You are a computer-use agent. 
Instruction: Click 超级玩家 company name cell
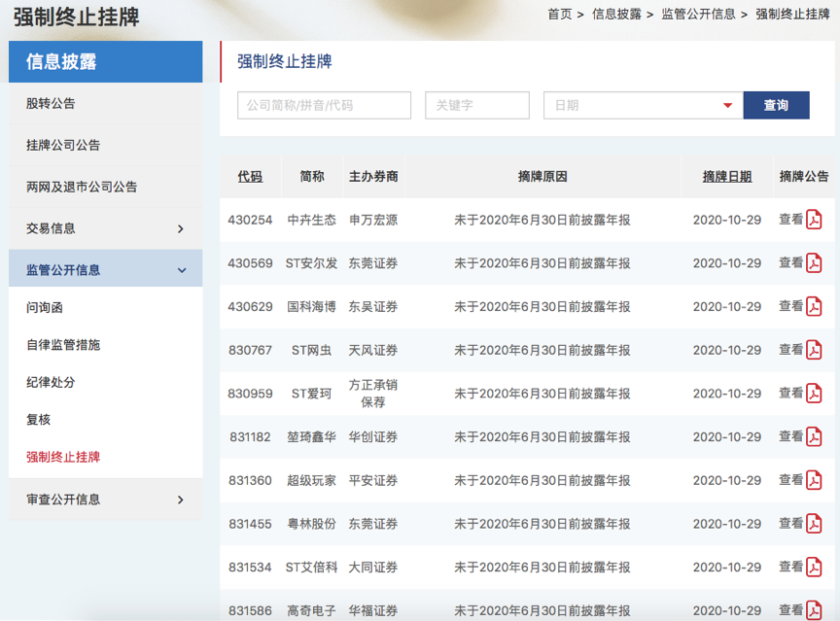click(312, 480)
